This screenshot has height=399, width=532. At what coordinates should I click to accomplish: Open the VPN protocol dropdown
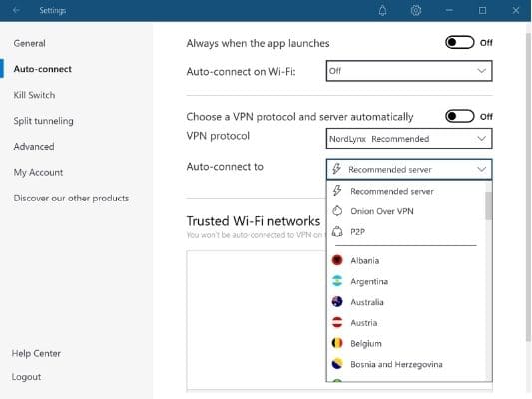409,138
